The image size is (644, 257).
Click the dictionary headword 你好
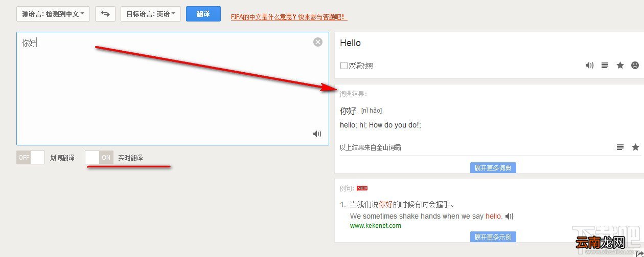[348, 111]
